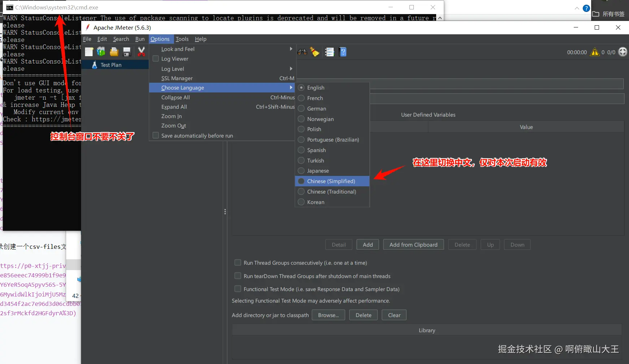Image resolution: width=629 pixels, height=364 pixels.
Task: Select Norwegian language option
Action: (332, 119)
